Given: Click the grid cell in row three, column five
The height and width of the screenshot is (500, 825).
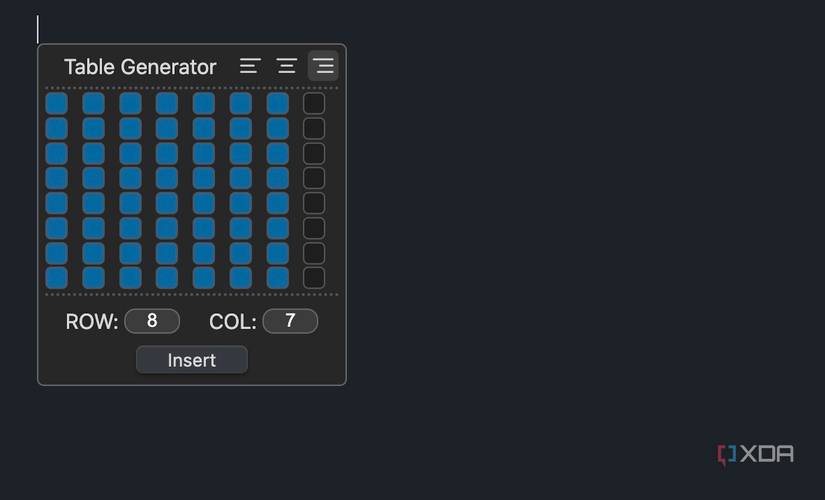Looking at the screenshot, I should (x=204, y=154).
